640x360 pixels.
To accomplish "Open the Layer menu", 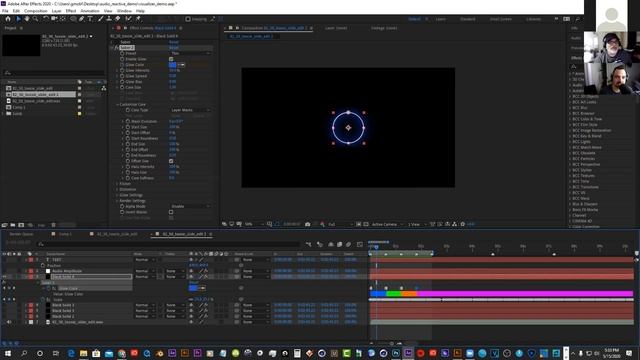I will pos(56,11).
